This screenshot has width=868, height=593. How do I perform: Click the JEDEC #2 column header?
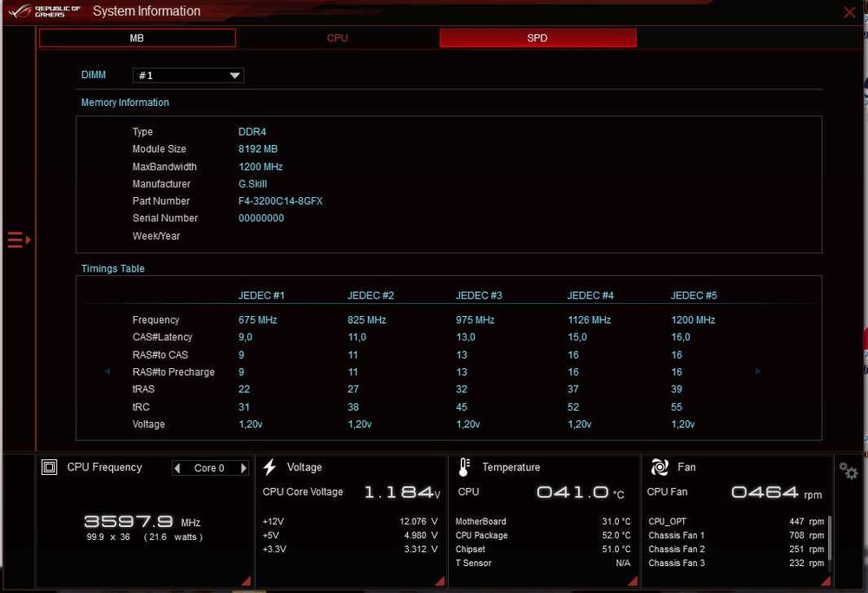[371, 296]
